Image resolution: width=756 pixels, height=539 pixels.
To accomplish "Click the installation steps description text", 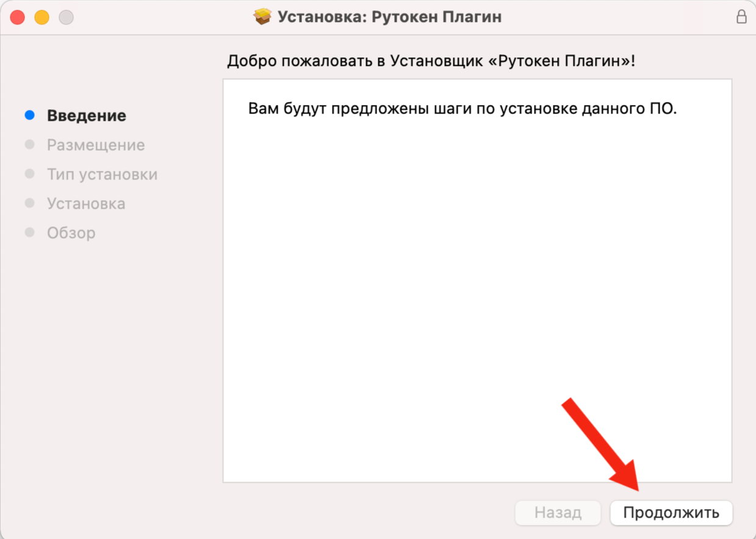I will (x=463, y=109).
